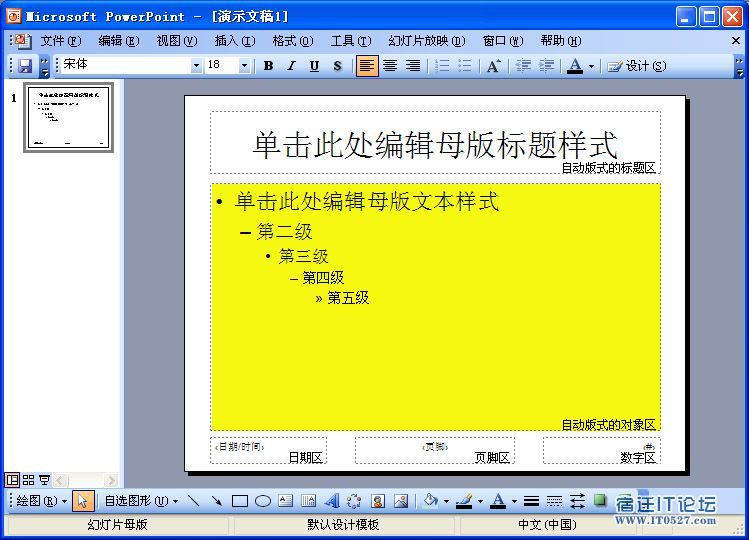Open drawing toolbar font color dropdown
The image size is (749, 540).
514,501
